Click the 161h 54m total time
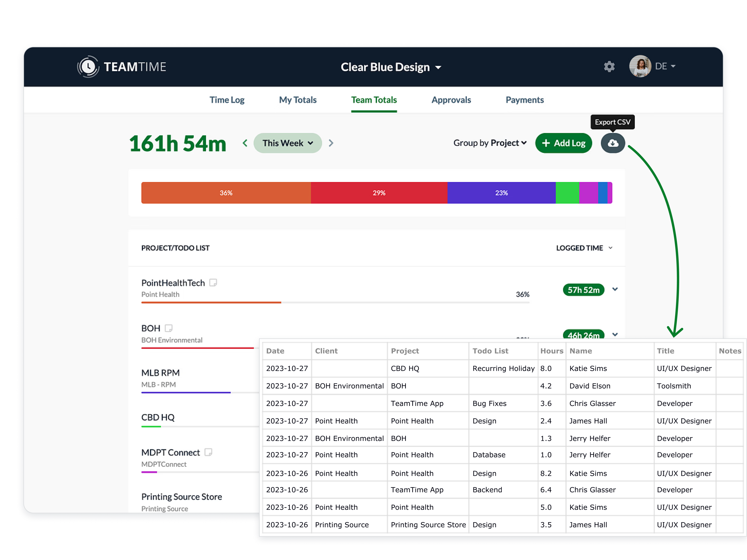 pos(178,144)
